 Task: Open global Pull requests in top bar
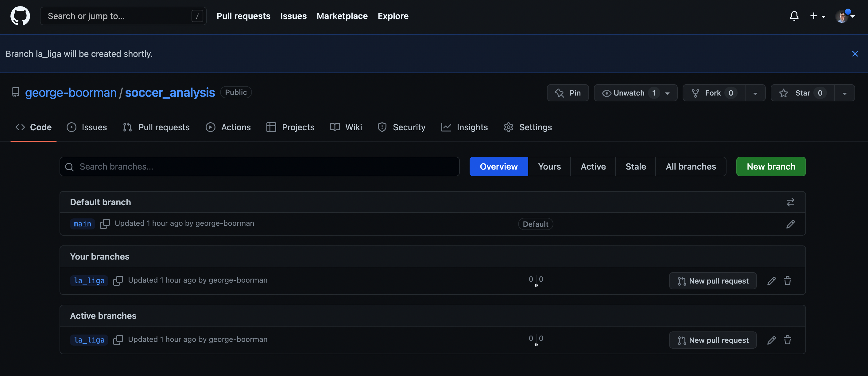243,16
